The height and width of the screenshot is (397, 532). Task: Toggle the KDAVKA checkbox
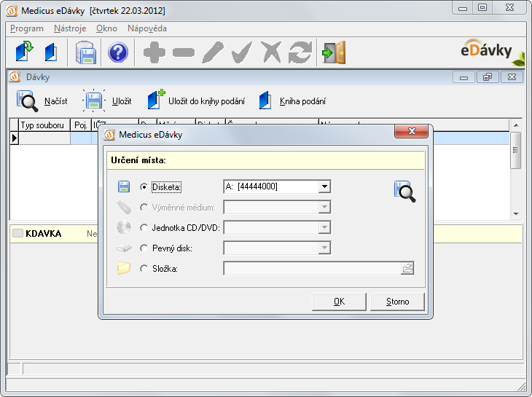(17, 233)
